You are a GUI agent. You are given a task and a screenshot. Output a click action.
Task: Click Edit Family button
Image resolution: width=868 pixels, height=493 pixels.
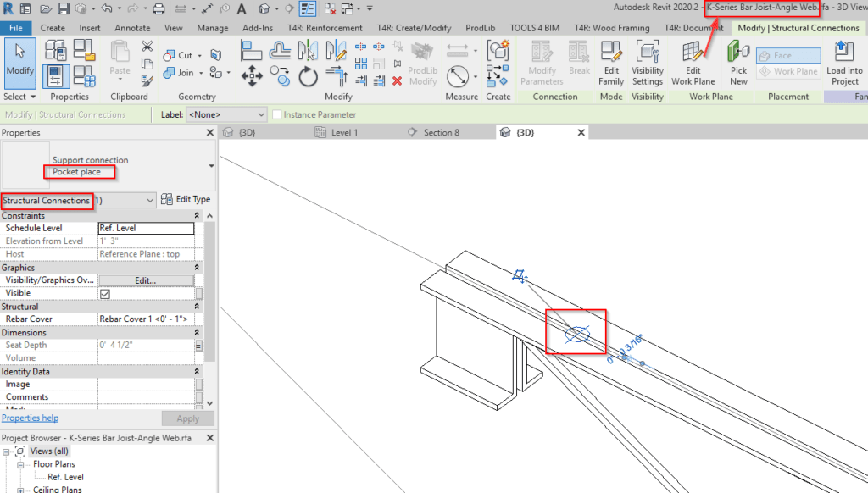pyautogui.click(x=611, y=64)
